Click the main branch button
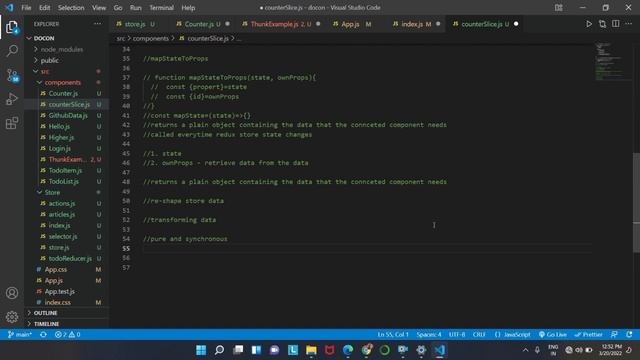This screenshot has height=360, width=640. click(20, 334)
